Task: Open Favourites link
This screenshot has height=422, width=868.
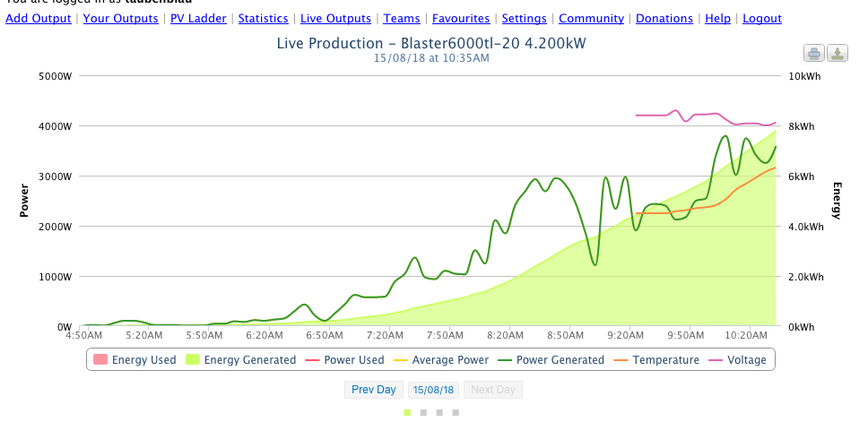Action: (461, 18)
